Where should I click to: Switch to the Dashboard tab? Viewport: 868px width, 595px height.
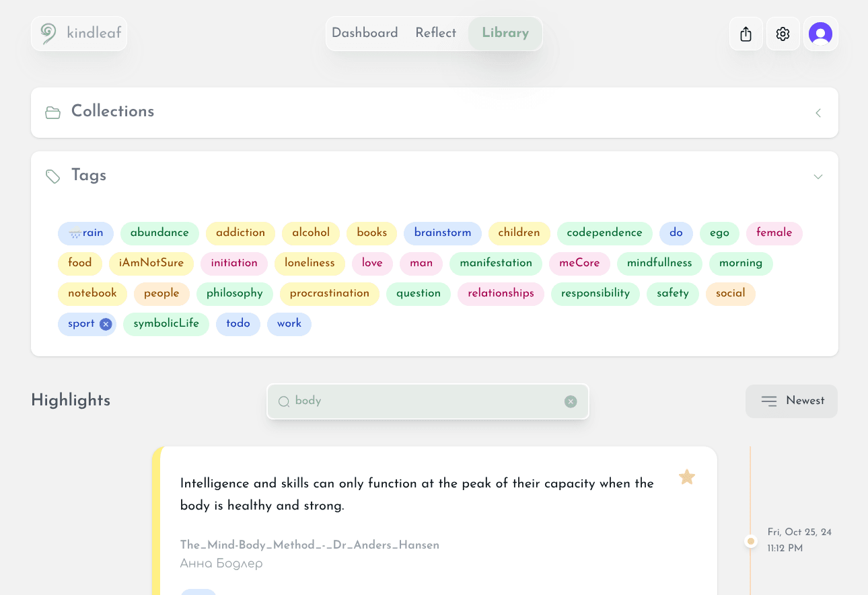pyautogui.click(x=365, y=32)
